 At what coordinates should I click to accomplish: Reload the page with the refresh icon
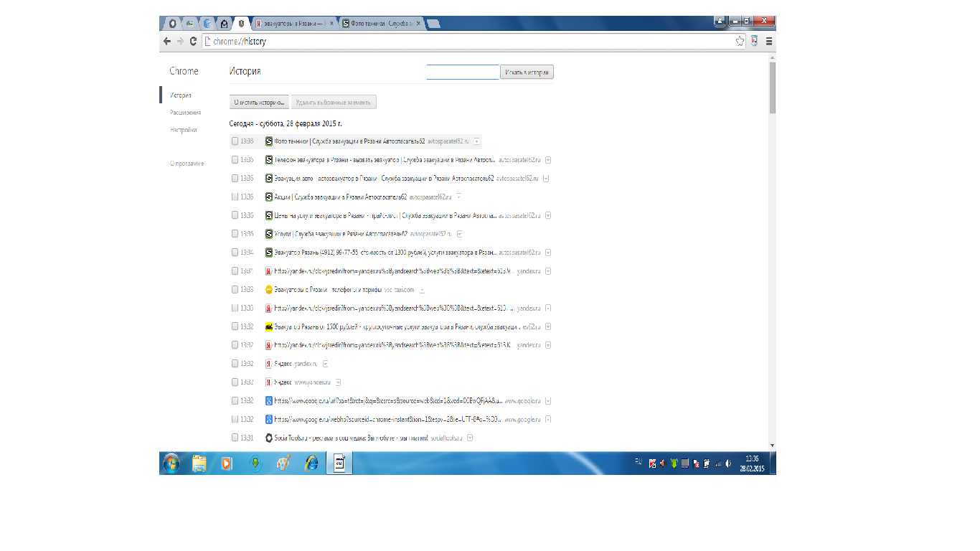click(x=193, y=42)
